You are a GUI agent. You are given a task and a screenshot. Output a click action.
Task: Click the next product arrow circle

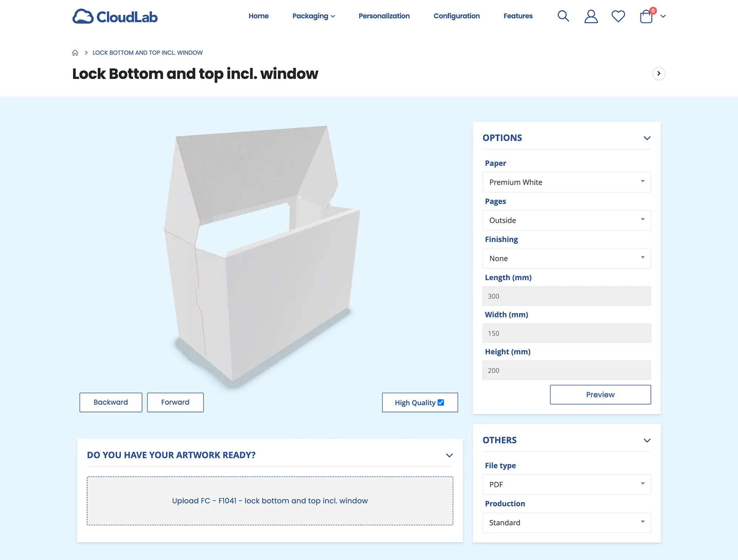659,73
